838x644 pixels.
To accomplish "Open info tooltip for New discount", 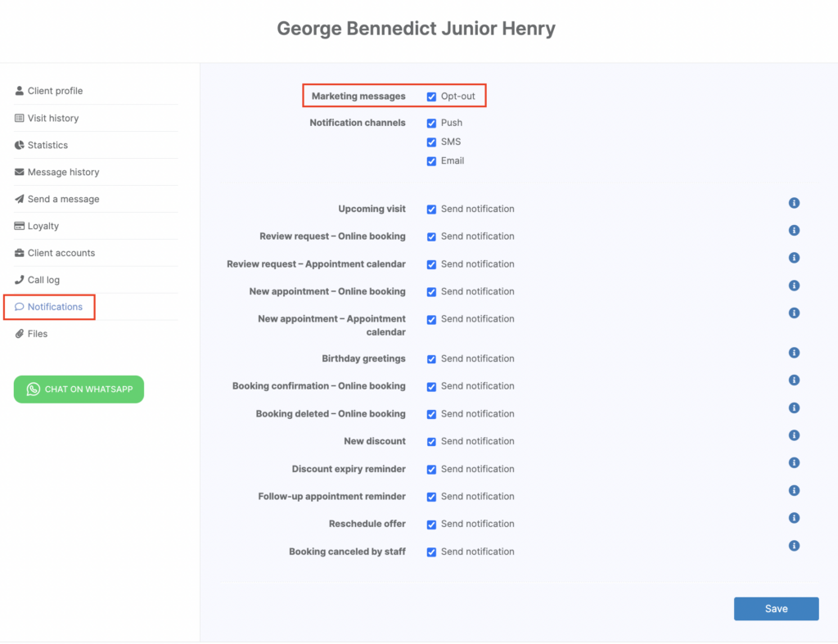I will [x=794, y=435].
